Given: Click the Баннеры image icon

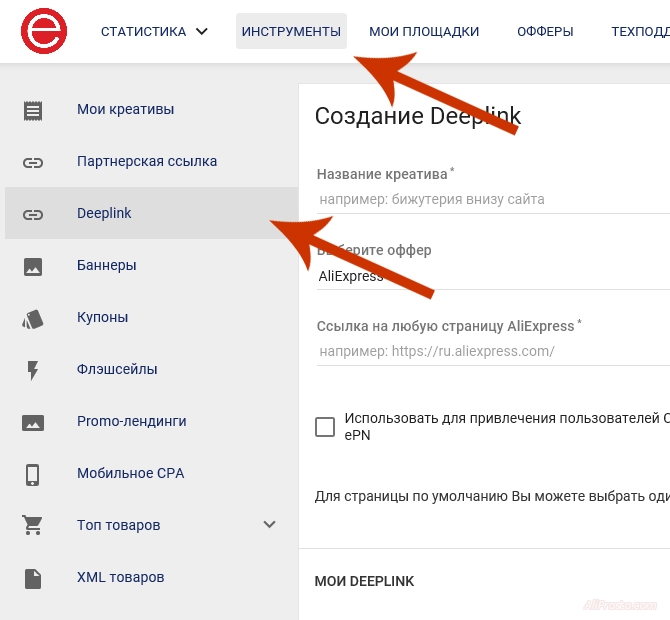Looking at the screenshot, I should (33, 266).
